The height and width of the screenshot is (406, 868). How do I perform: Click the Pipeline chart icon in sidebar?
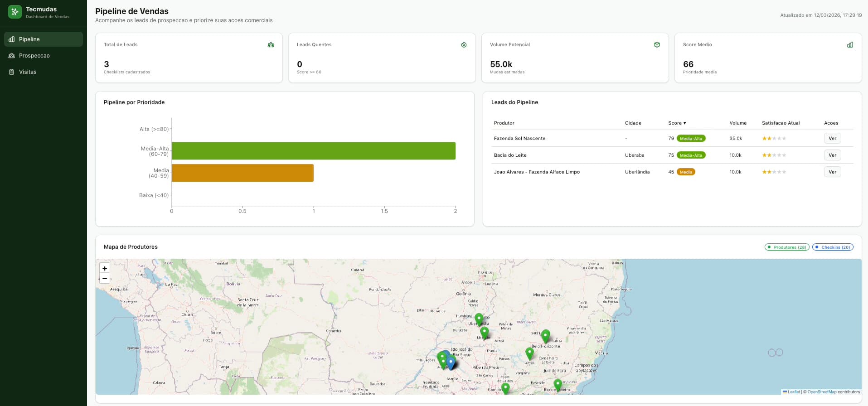(x=12, y=39)
